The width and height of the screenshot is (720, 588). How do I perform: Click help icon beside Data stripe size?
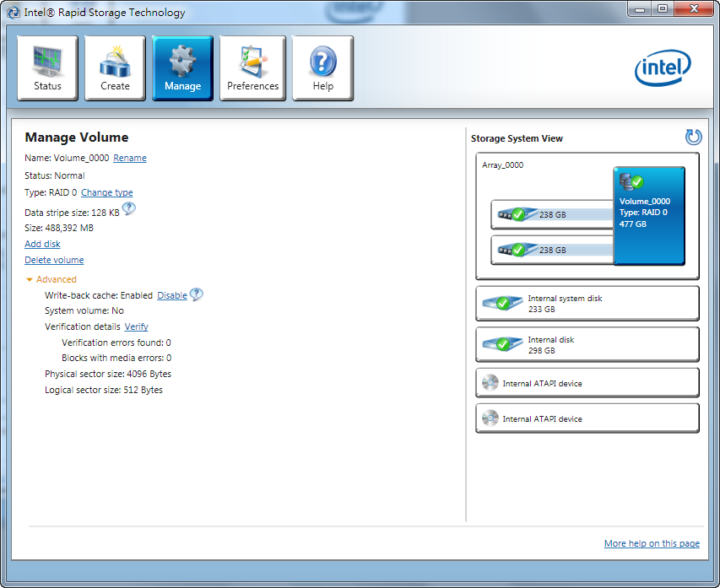coord(129,210)
